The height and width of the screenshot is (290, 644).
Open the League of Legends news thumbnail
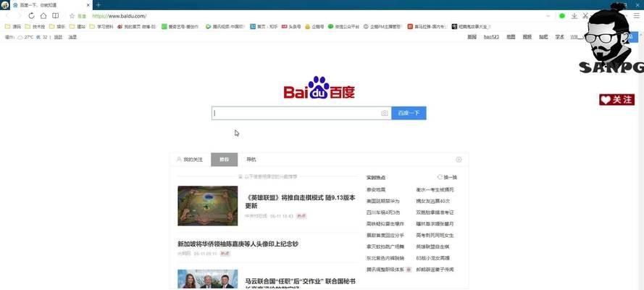(x=207, y=206)
